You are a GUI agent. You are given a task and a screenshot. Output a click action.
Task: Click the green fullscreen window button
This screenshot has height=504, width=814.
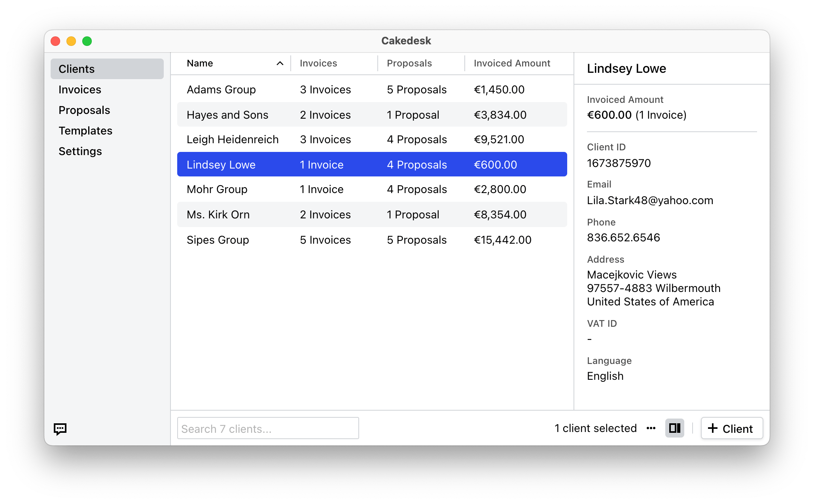(x=87, y=41)
